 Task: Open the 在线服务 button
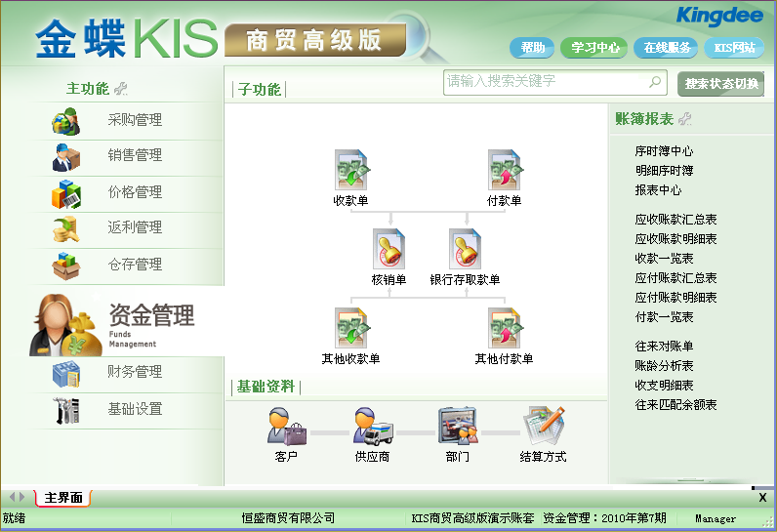coord(667,47)
